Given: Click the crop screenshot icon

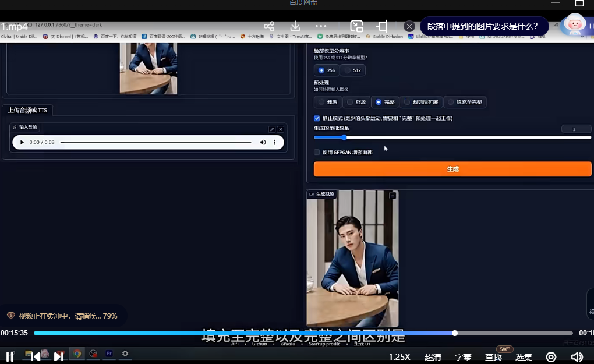Looking at the screenshot, I should point(382,26).
